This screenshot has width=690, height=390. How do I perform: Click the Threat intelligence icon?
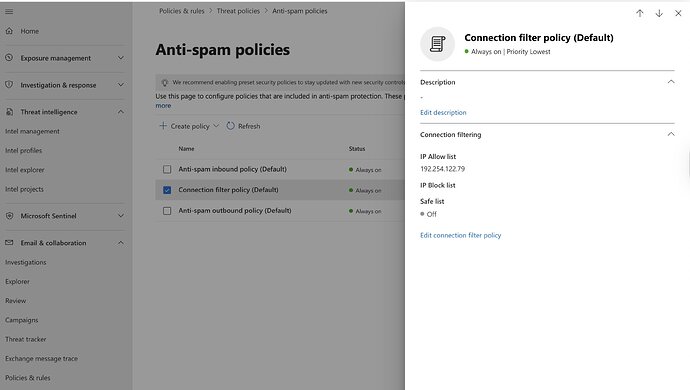[9, 112]
